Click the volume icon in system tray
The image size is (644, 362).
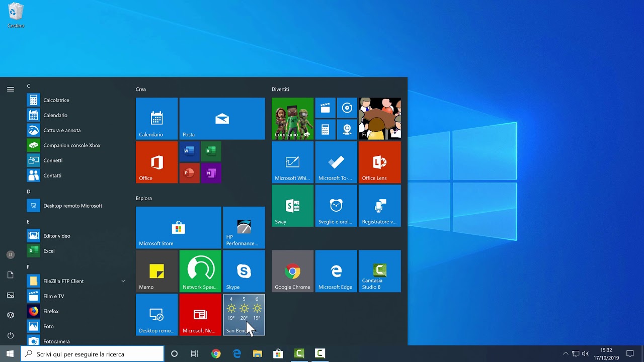(585, 354)
